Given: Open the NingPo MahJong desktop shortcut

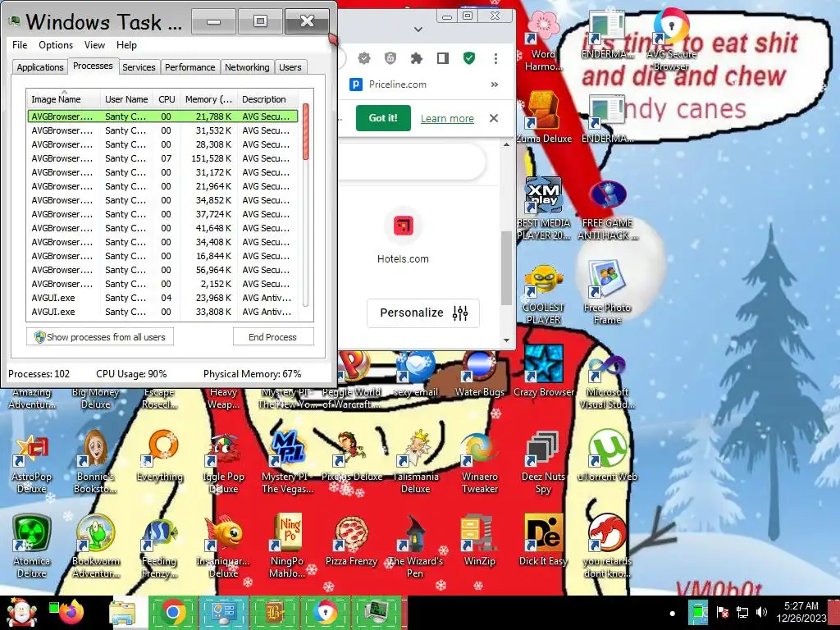Looking at the screenshot, I should tap(288, 546).
